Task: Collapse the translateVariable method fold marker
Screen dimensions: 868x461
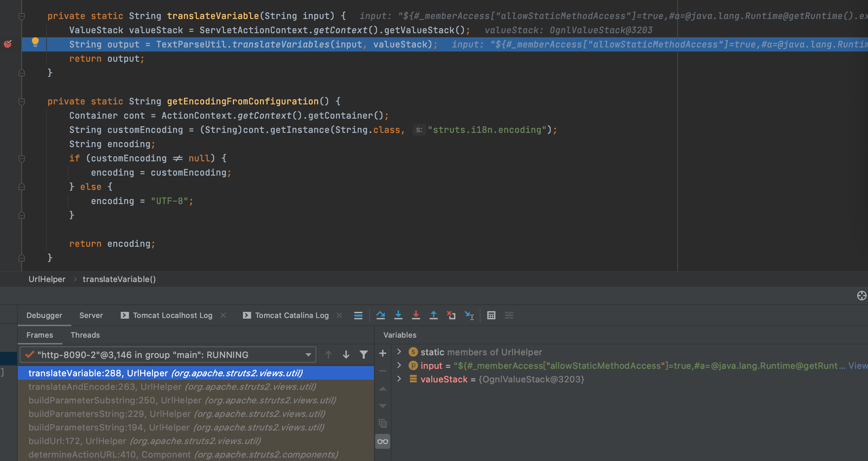Action: (22, 16)
